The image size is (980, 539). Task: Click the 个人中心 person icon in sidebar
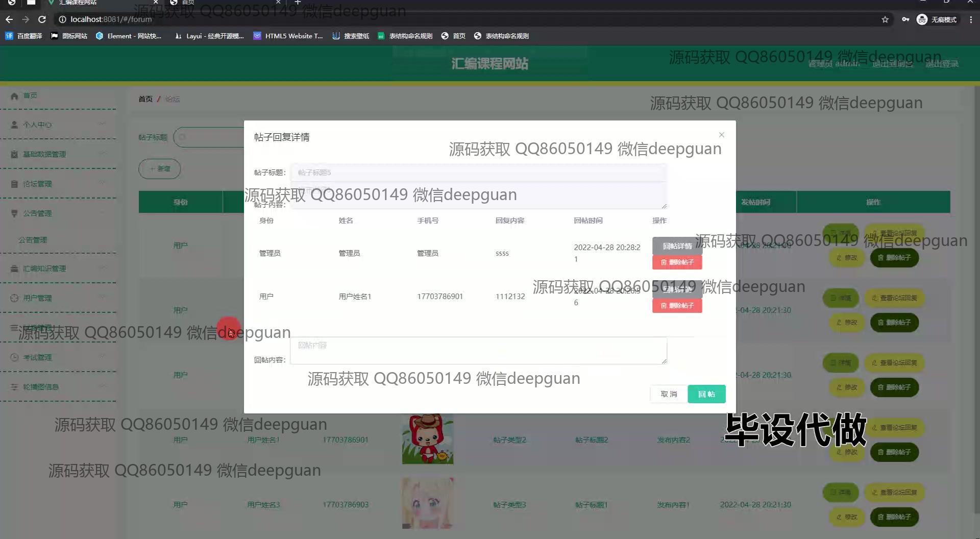[x=14, y=125]
